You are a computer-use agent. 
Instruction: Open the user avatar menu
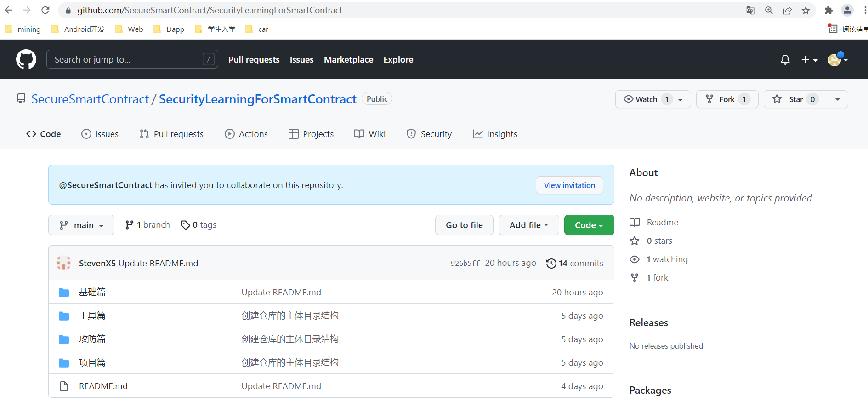(838, 59)
